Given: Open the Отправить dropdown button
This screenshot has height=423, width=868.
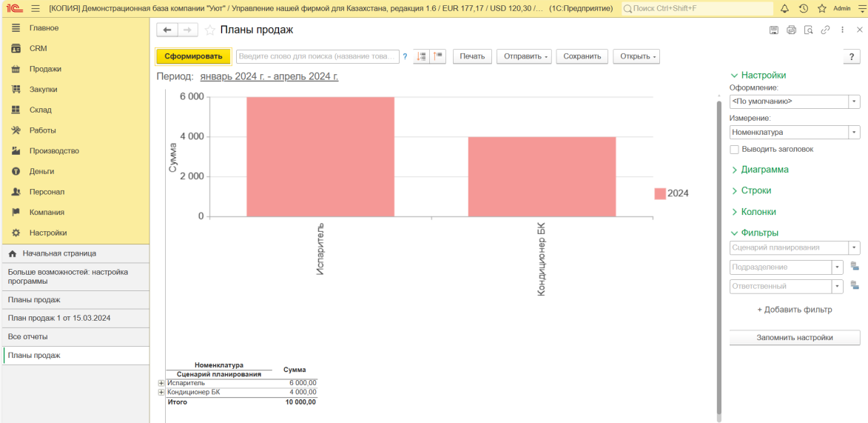Looking at the screenshot, I should point(524,56).
